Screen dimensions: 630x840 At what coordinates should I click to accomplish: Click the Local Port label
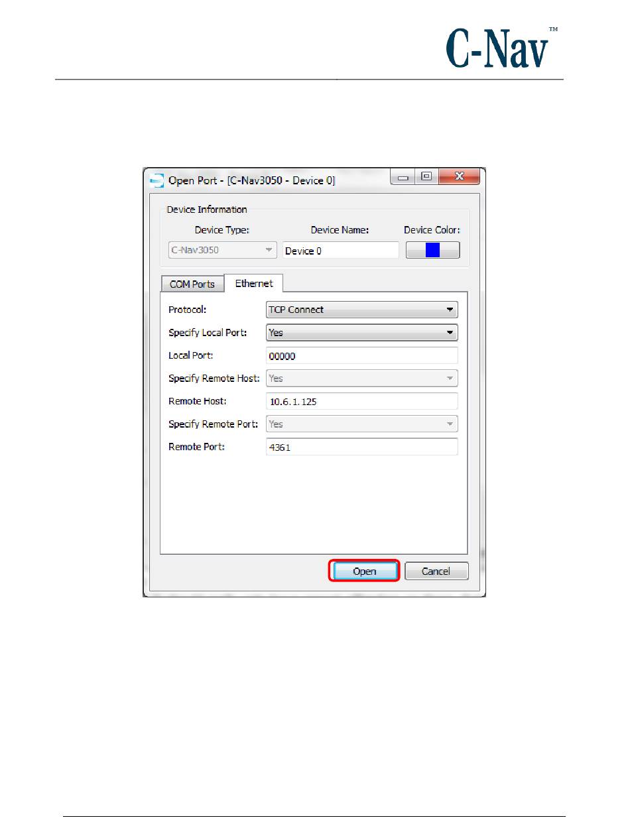[x=190, y=355]
